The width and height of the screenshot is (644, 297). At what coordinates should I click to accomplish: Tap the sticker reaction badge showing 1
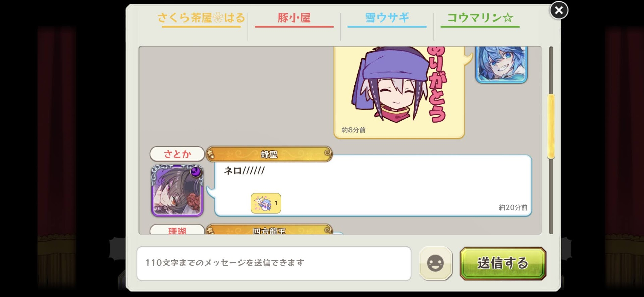click(266, 203)
